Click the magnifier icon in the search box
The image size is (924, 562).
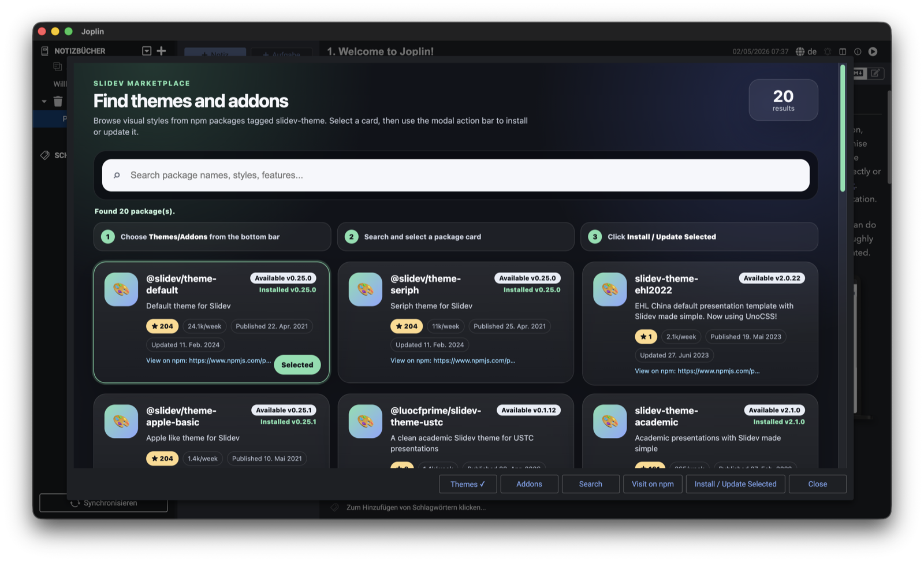tap(117, 176)
